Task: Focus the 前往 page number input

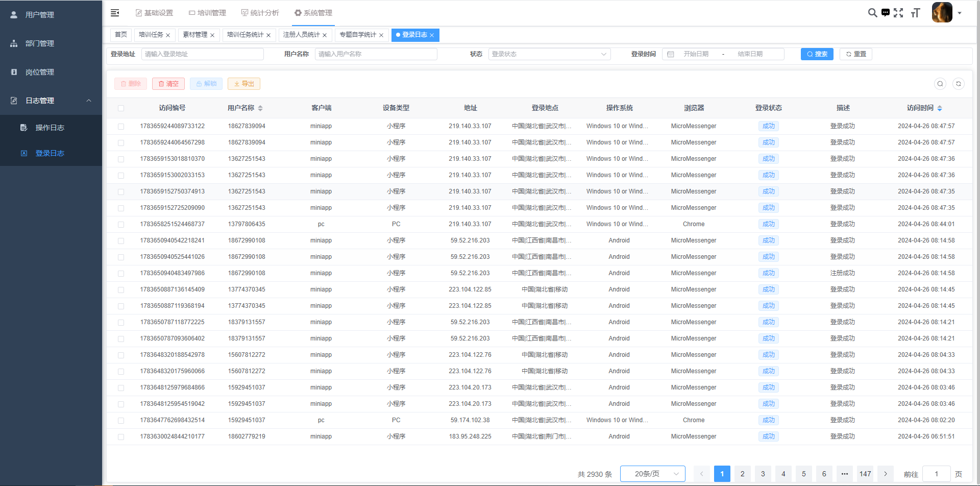Action: [937, 474]
